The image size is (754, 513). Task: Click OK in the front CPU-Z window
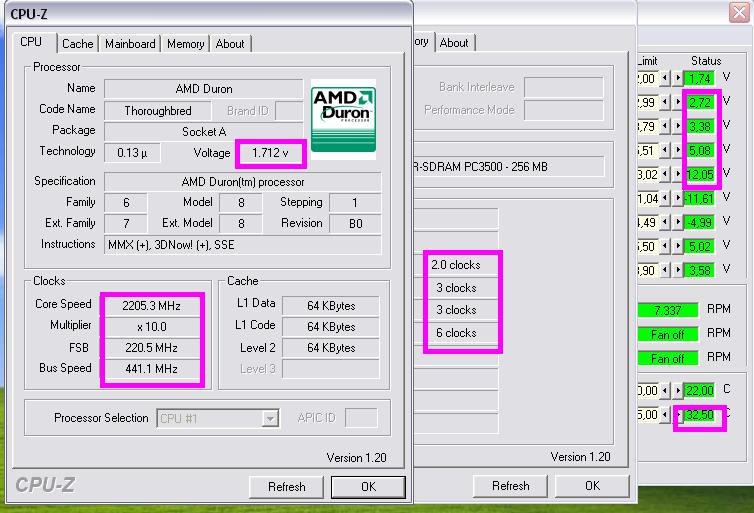coord(368,487)
